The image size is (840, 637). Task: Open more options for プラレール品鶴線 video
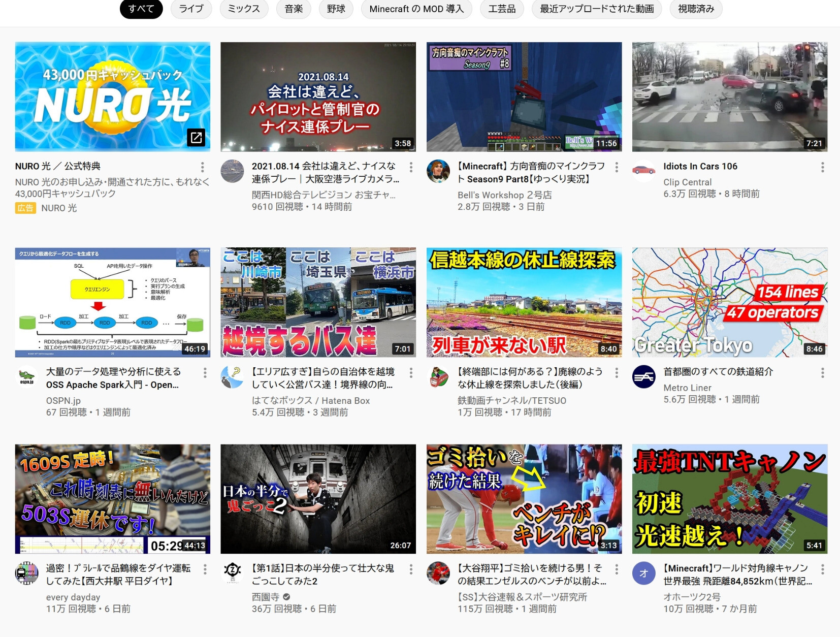[x=205, y=569]
